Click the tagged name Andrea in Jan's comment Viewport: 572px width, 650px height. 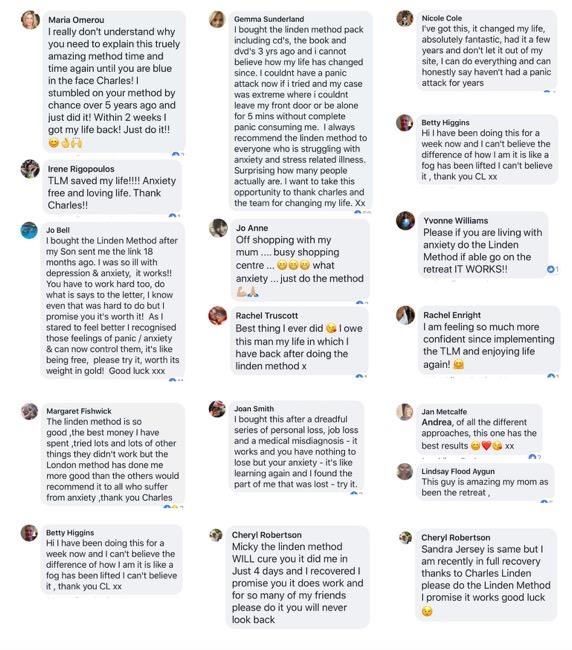coord(436,422)
